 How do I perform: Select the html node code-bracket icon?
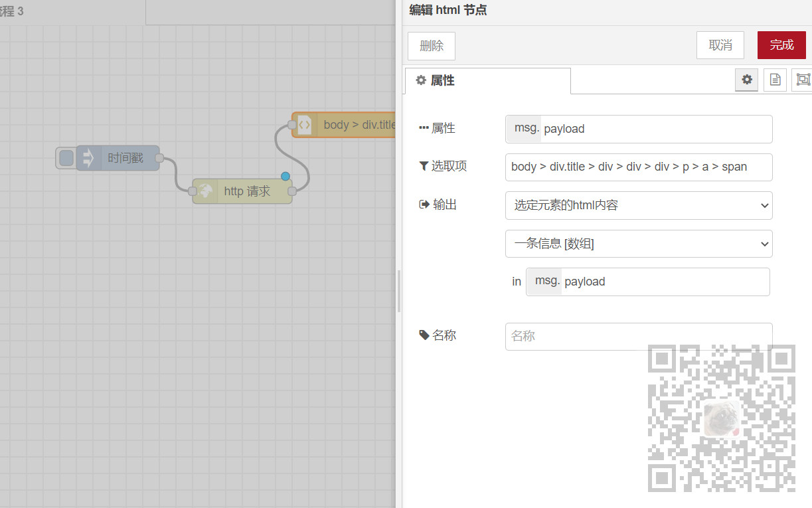click(304, 125)
